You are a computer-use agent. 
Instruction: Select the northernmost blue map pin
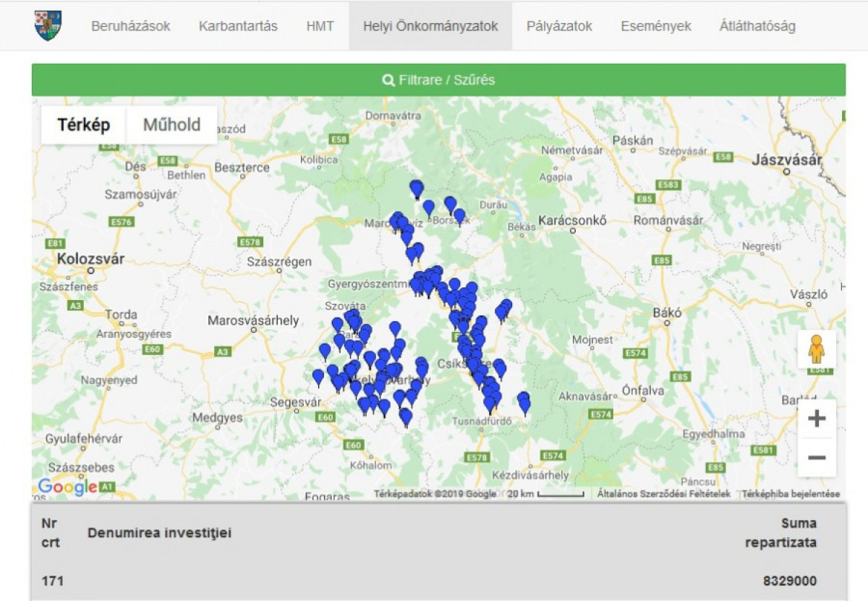pos(416,188)
